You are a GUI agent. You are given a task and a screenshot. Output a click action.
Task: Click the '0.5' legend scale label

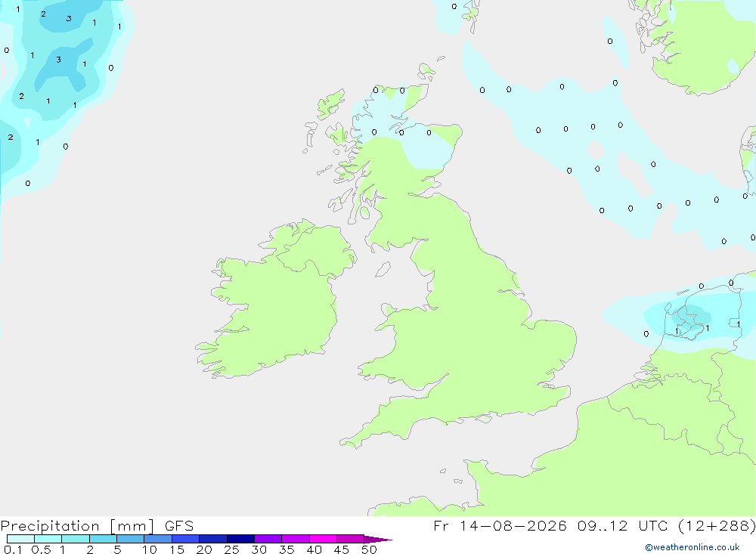(x=41, y=549)
